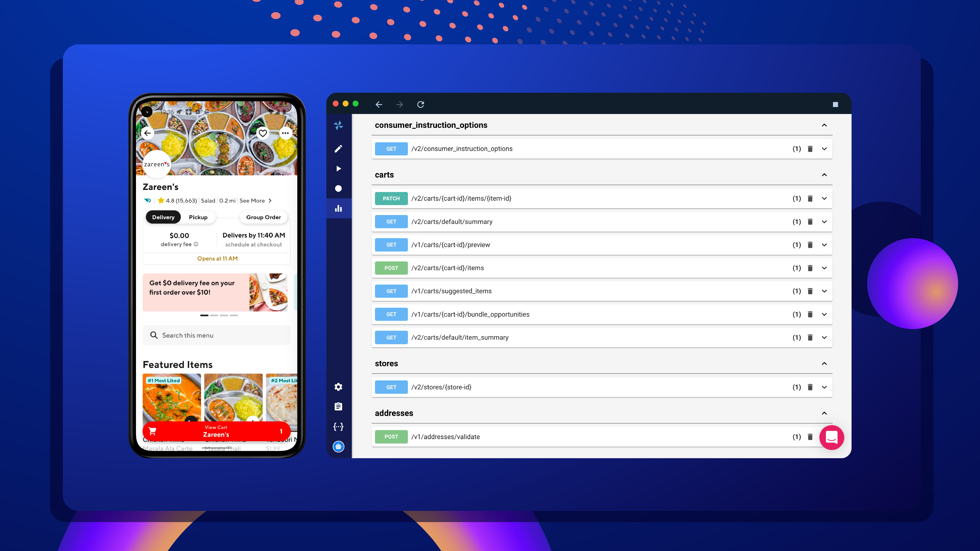The width and height of the screenshot is (980, 551).
Task: Open the pencil edit icon in sidebar
Action: pyautogui.click(x=338, y=149)
